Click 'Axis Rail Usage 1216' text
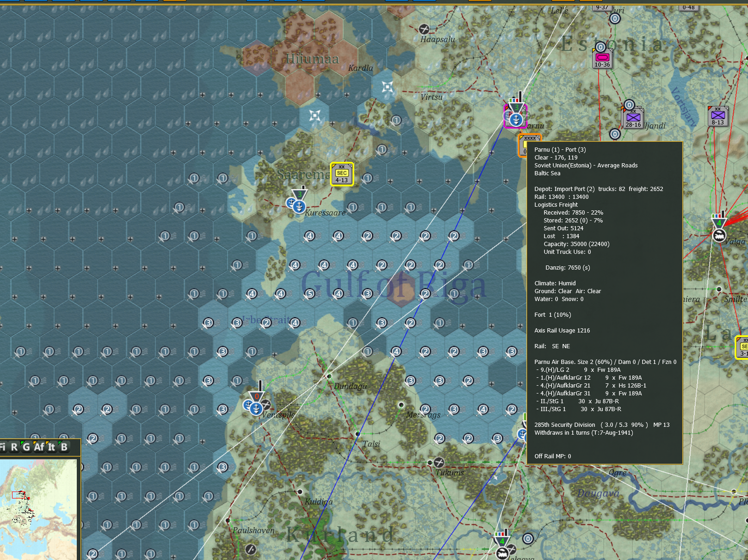 click(562, 330)
